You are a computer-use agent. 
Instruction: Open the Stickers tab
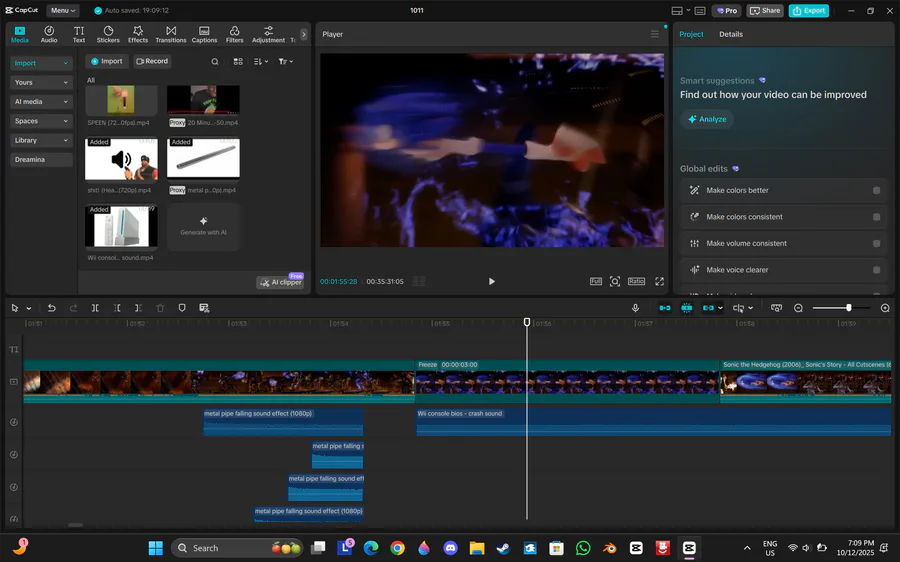click(108, 34)
